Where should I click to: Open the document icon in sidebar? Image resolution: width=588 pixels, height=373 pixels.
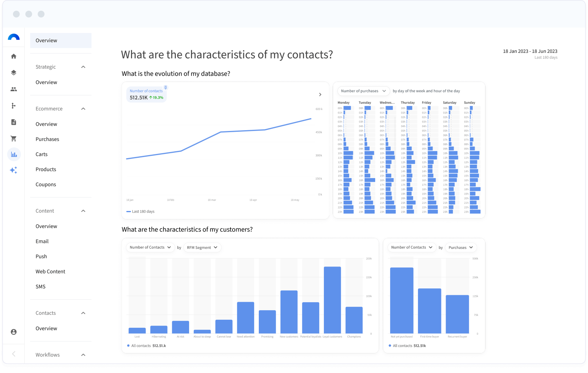(14, 122)
